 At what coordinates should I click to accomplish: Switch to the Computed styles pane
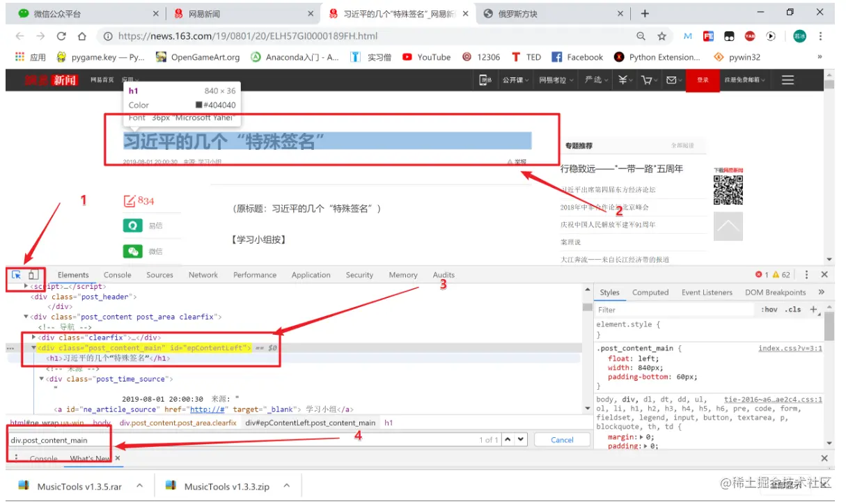pyautogui.click(x=650, y=292)
